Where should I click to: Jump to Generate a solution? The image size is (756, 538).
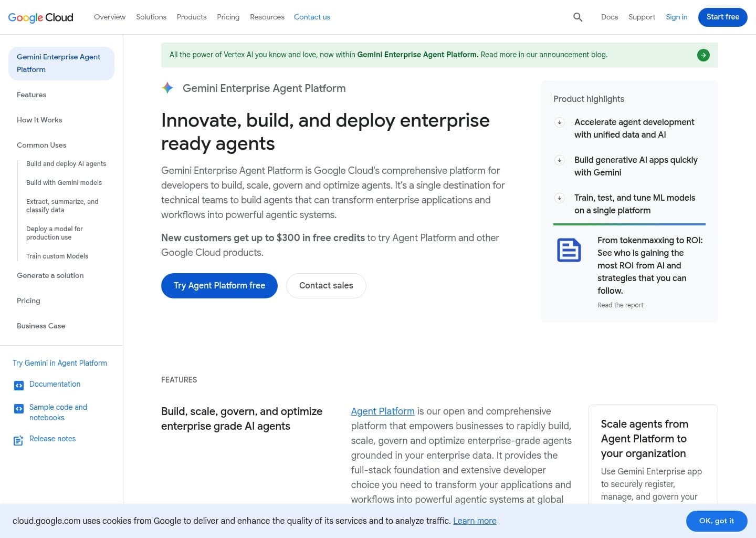(50, 276)
